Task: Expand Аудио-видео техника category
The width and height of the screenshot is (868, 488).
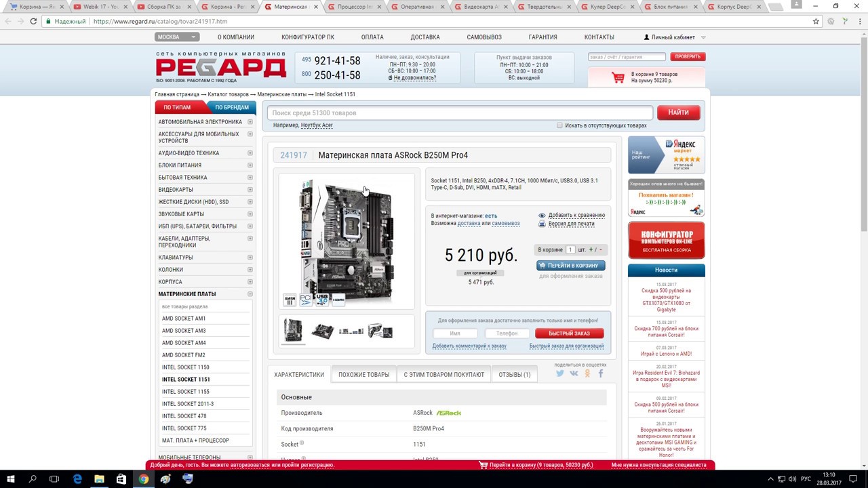Action: [x=250, y=153]
